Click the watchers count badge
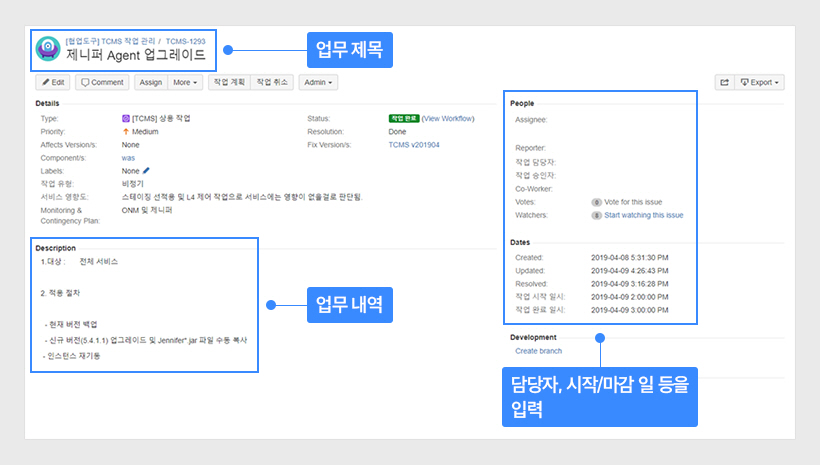The image size is (820, 465). (596, 215)
